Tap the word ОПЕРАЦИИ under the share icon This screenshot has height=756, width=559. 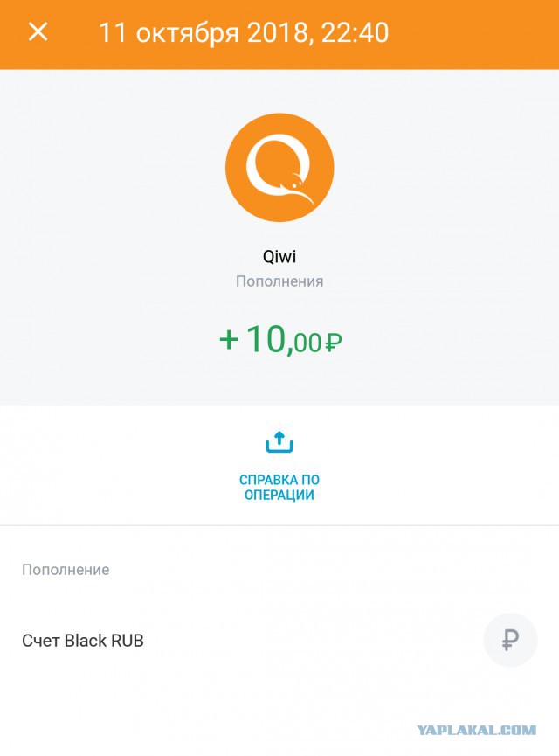(279, 496)
